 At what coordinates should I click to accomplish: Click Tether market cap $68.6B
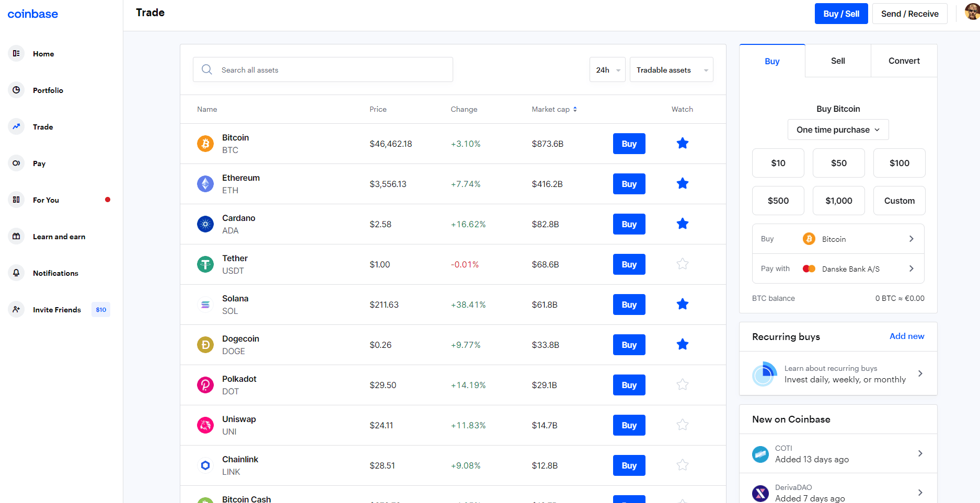[x=545, y=264]
